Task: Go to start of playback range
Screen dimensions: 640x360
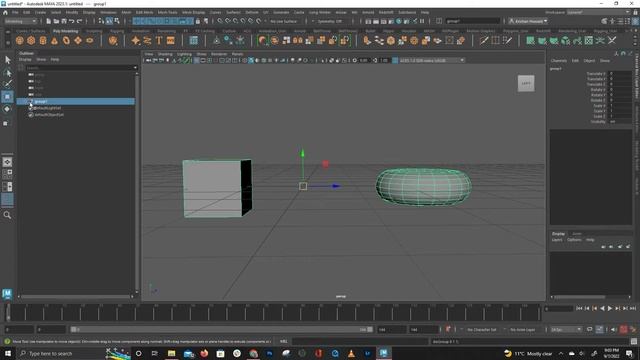Action: pos(579,309)
